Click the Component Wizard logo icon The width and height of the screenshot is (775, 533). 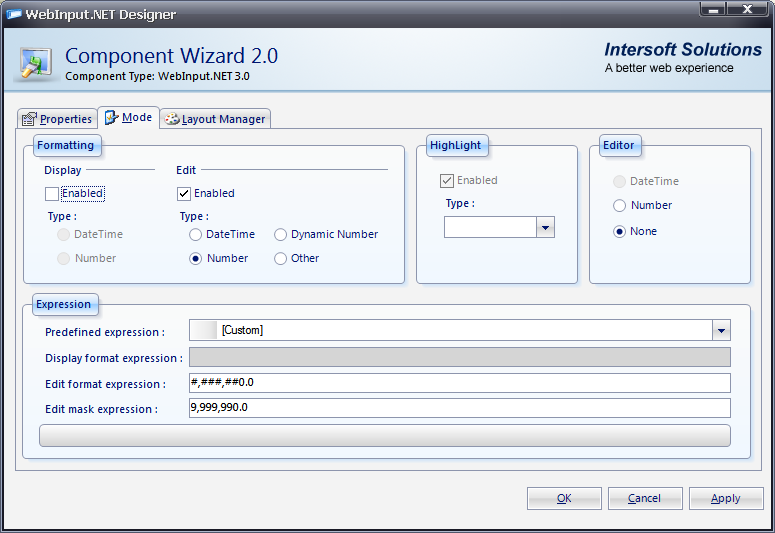click(35, 60)
